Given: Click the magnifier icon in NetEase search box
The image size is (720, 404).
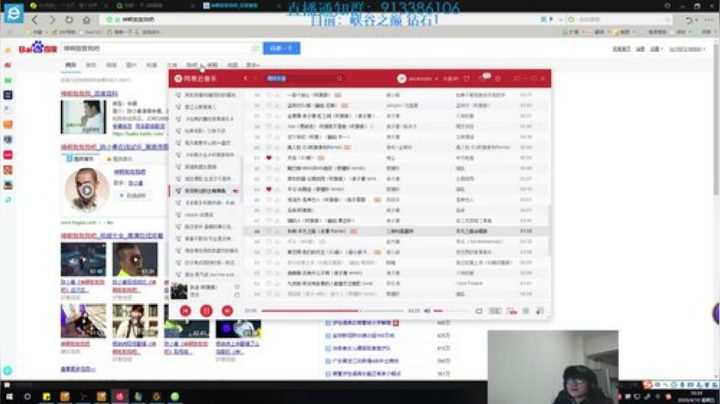Looking at the screenshot, I should point(339,79).
